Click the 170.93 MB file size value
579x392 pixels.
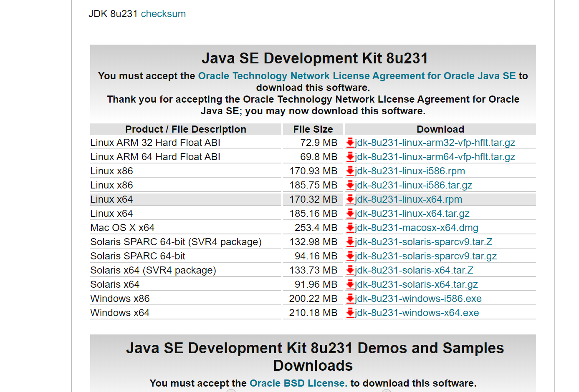(314, 171)
